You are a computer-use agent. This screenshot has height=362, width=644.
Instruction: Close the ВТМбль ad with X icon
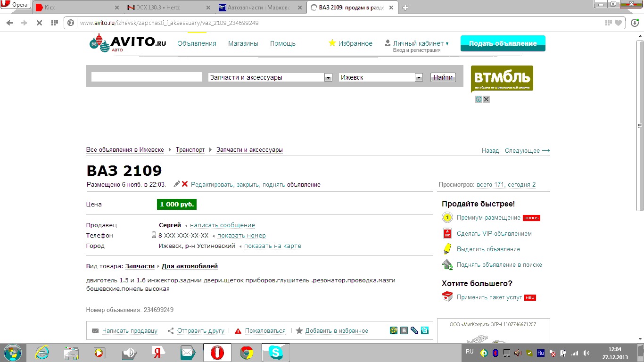(486, 99)
